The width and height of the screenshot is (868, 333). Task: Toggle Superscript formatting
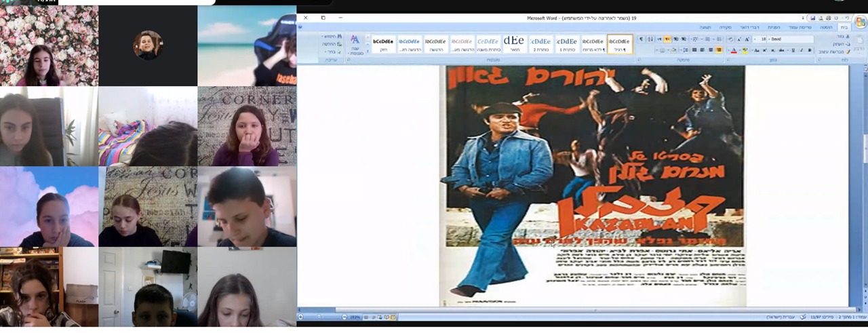click(x=764, y=50)
